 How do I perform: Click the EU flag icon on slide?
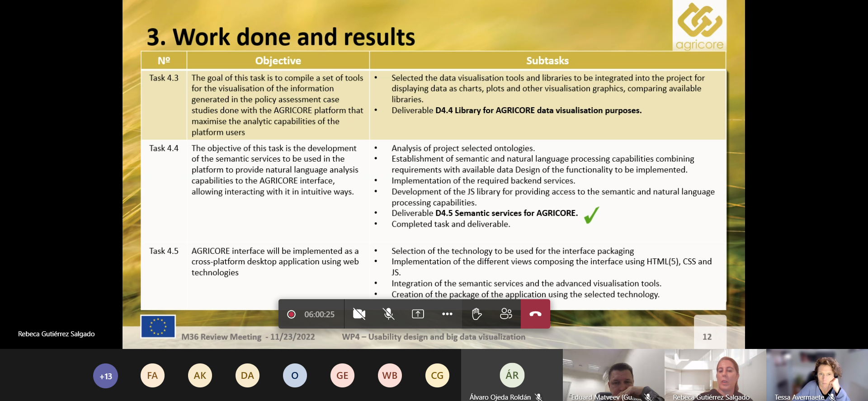[158, 326]
